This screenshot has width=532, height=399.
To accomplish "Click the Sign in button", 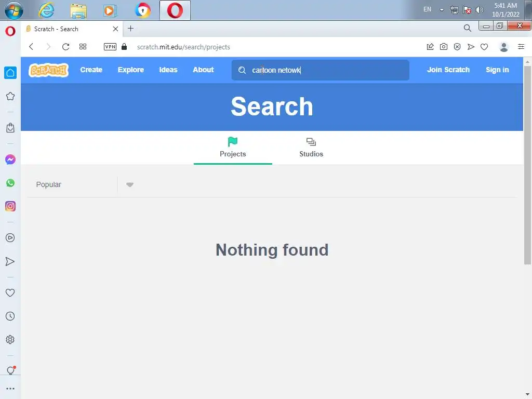I will 497,70.
